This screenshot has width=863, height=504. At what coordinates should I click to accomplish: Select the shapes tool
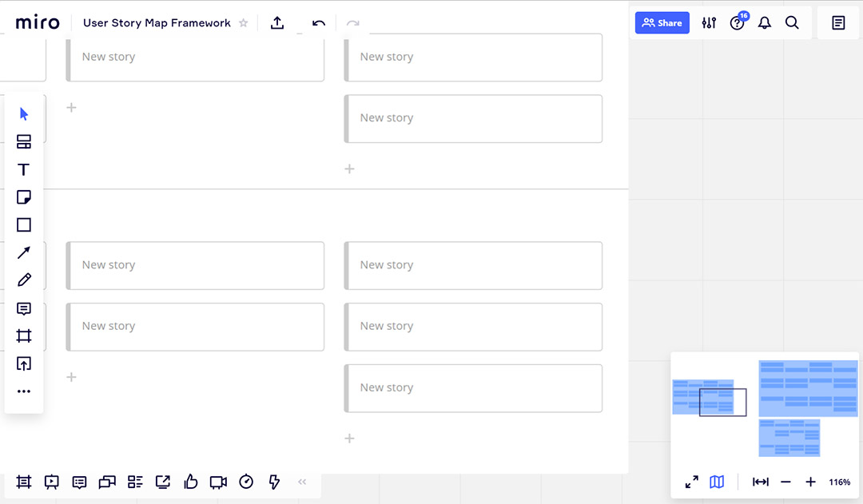tap(24, 224)
